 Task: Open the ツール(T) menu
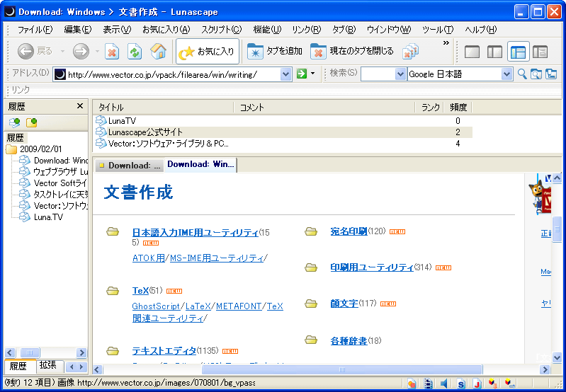coord(438,30)
